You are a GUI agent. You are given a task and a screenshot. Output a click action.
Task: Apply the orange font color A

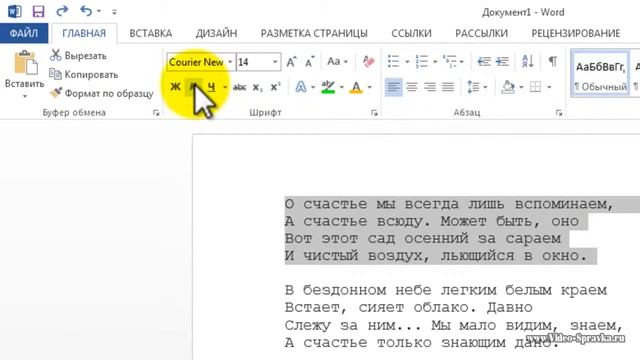[x=356, y=87]
